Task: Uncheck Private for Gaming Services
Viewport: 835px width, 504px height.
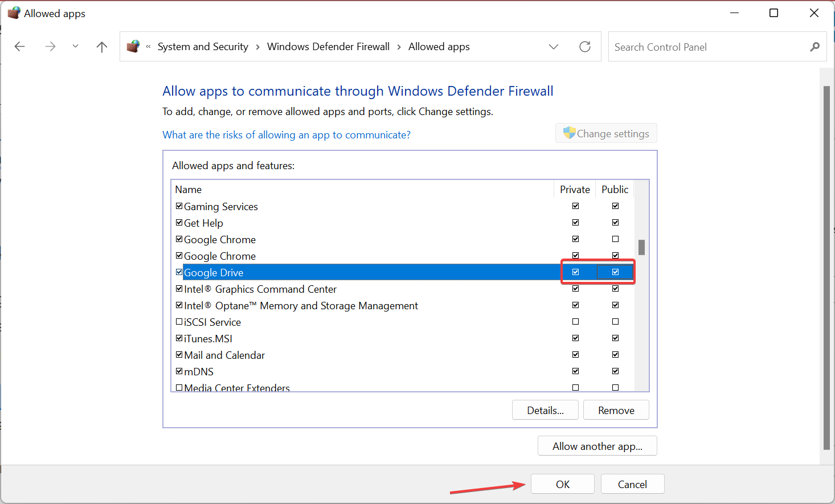Action: click(575, 206)
